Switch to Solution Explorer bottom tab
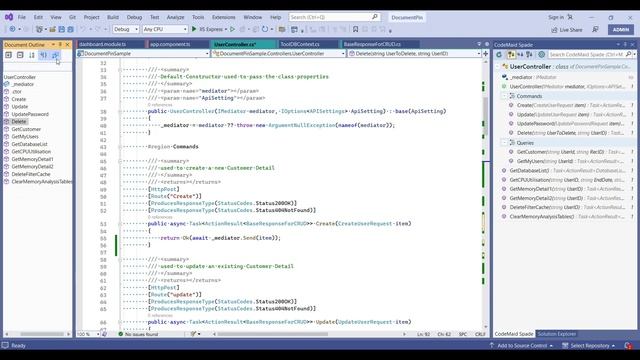640x360 pixels. click(x=557, y=334)
